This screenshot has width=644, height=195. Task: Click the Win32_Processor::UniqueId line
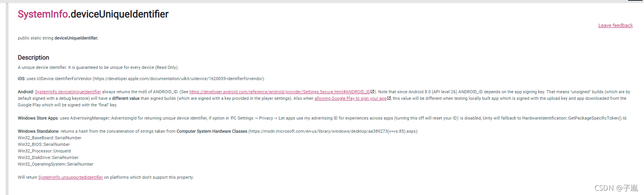(44, 151)
